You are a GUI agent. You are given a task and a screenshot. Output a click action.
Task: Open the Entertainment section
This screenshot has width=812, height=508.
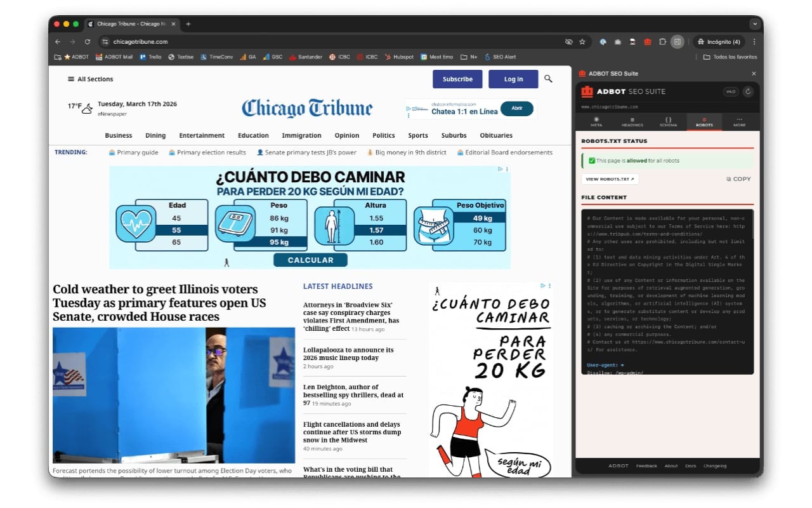tap(202, 135)
